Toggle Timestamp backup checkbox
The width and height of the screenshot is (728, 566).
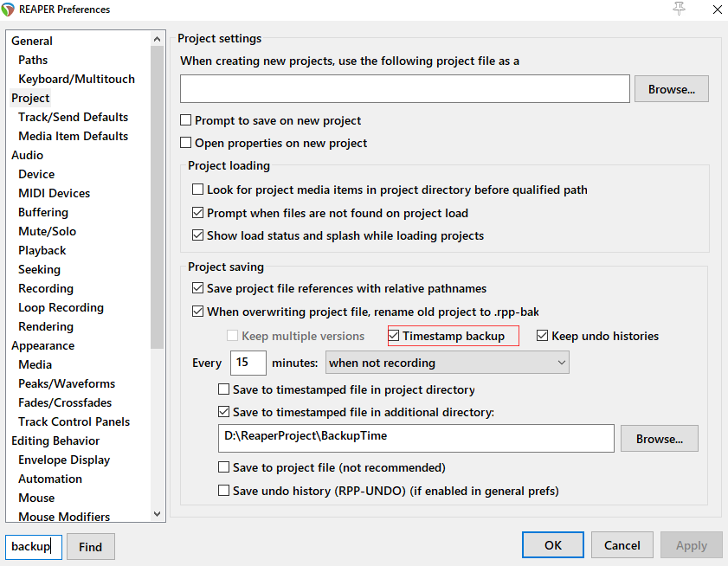tap(395, 336)
